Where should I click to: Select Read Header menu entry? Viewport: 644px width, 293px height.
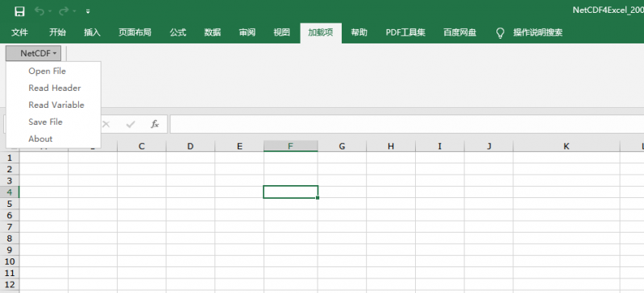(53, 88)
